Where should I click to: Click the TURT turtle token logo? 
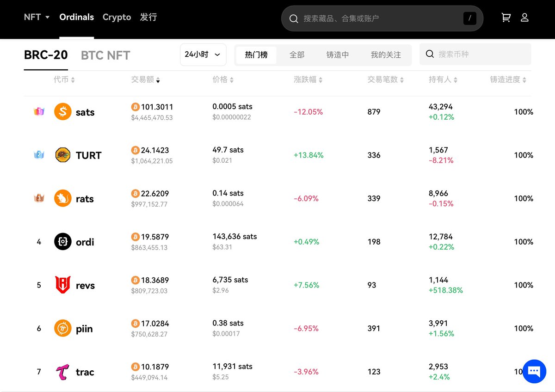click(63, 155)
